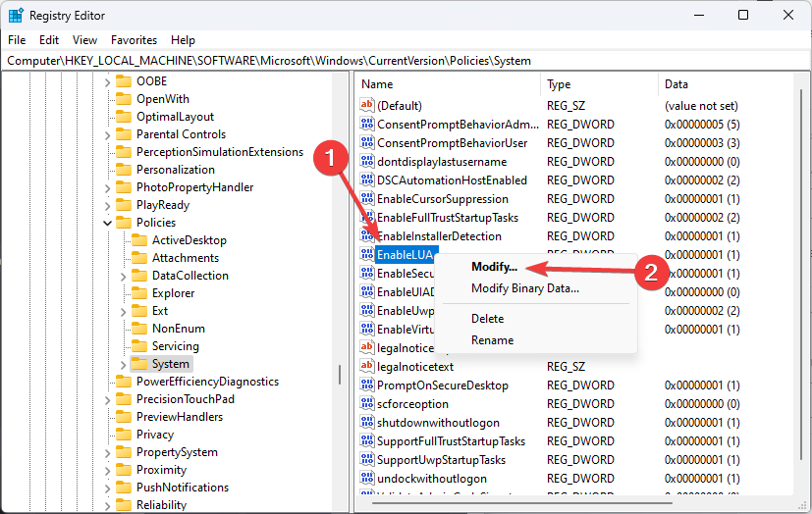The height and width of the screenshot is (514, 812).
Task: Click the undockwithoutlogon DWORD icon
Action: (x=366, y=478)
